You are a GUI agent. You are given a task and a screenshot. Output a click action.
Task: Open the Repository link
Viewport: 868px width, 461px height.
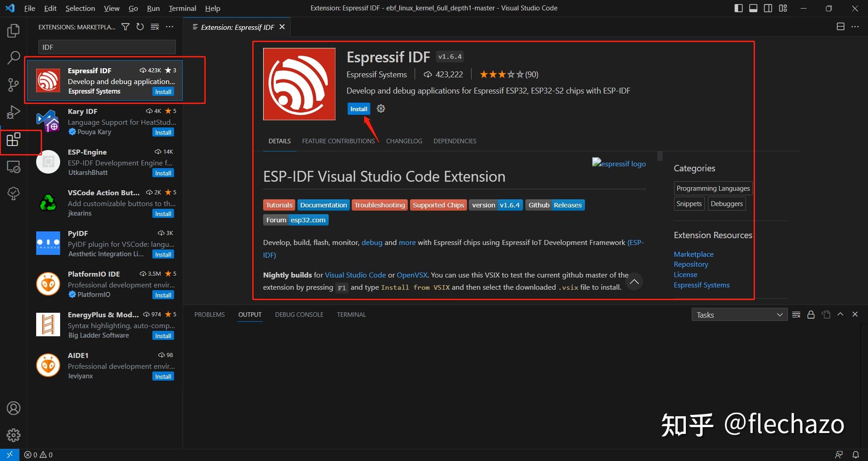[x=691, y=264]
